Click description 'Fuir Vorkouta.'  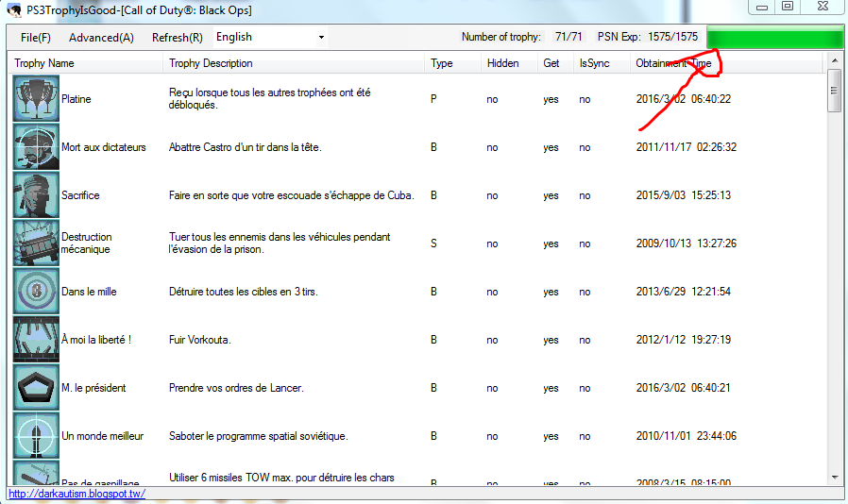pyautogui.click(x=199, y=340)
